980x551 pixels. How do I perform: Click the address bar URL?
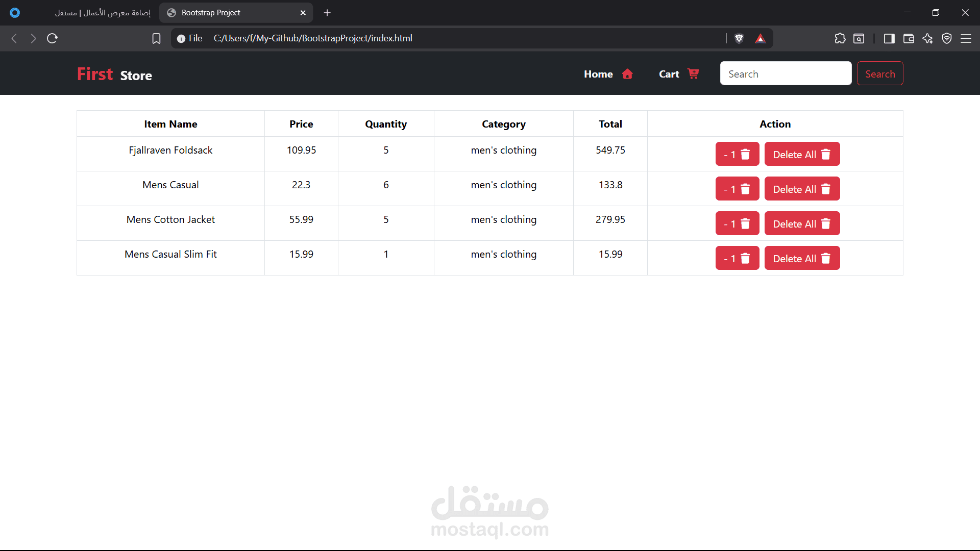click(x=313, y=38)
